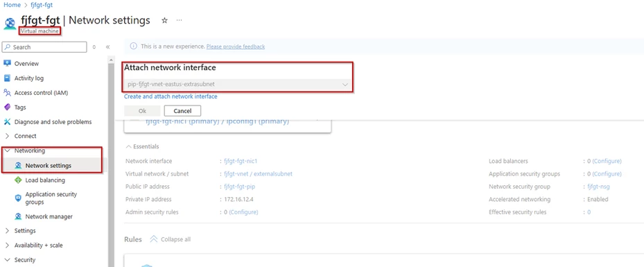644x267 pixels.
Task: Open fjfgt-fgt-pip public IP link
Action: (x=239, y=187)
